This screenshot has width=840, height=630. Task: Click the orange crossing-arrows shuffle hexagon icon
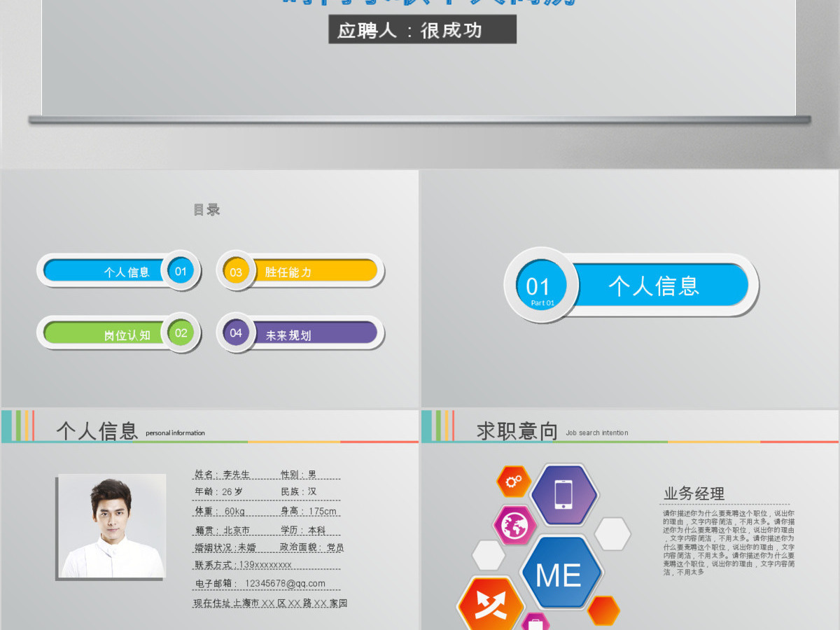[x=491, y=605]
